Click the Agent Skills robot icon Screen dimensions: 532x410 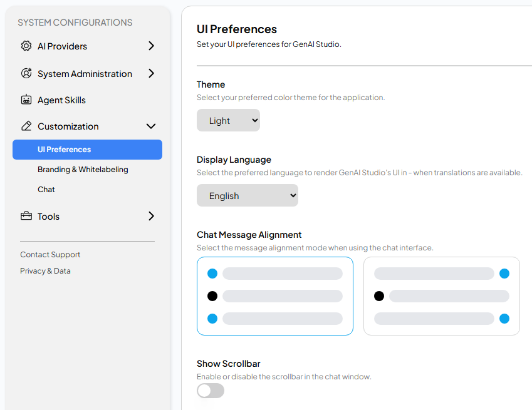[x=26, y=100]
